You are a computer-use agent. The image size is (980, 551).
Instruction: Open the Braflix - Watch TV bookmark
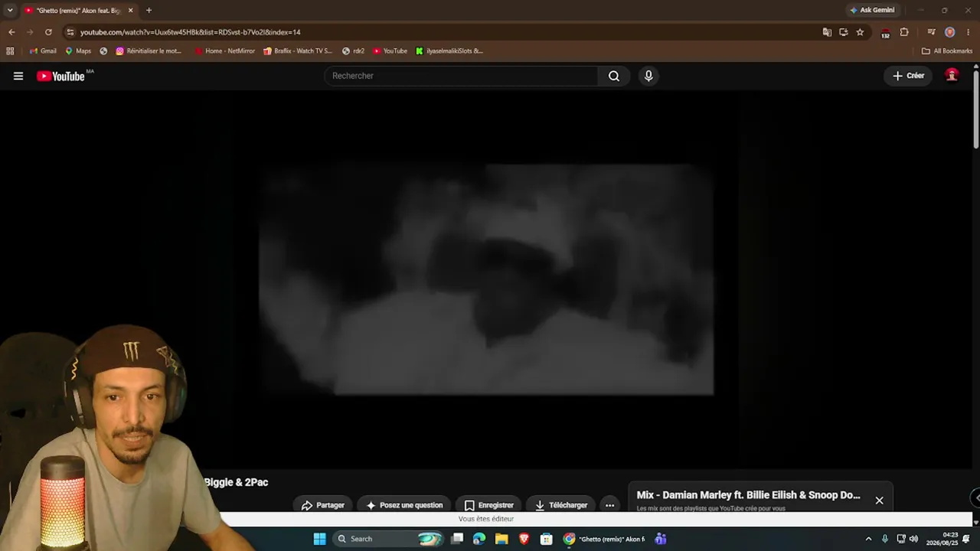tap(298, 51)
